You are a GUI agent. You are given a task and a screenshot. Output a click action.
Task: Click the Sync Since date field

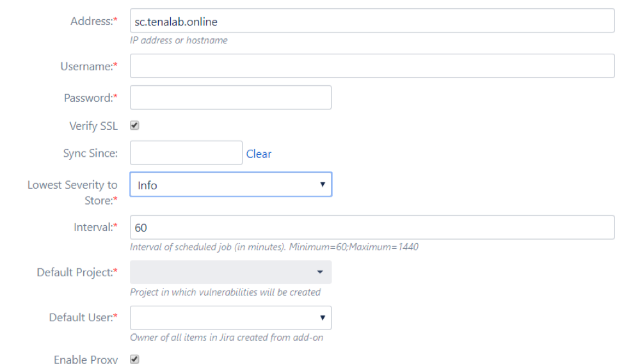(186, 153)
